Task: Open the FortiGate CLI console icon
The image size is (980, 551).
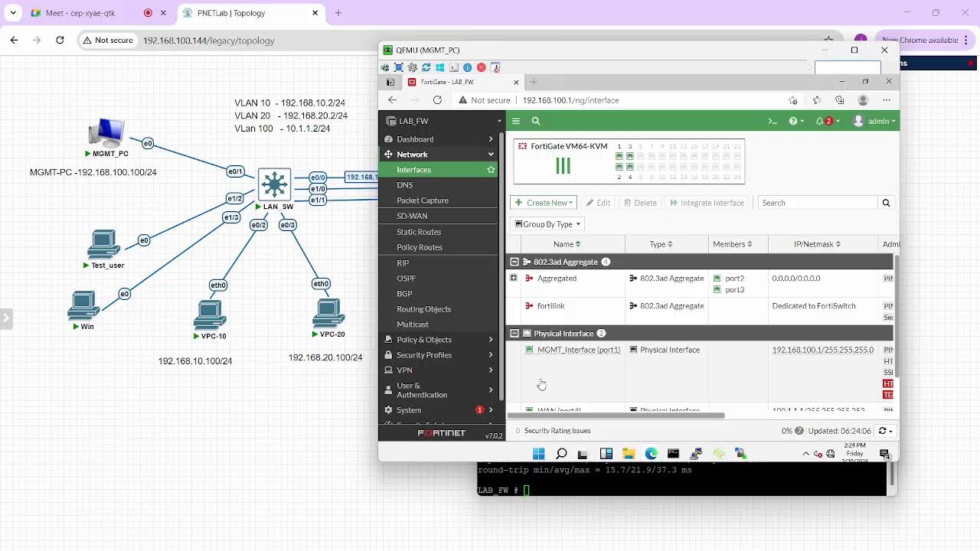Action: (x=773, y=121)
